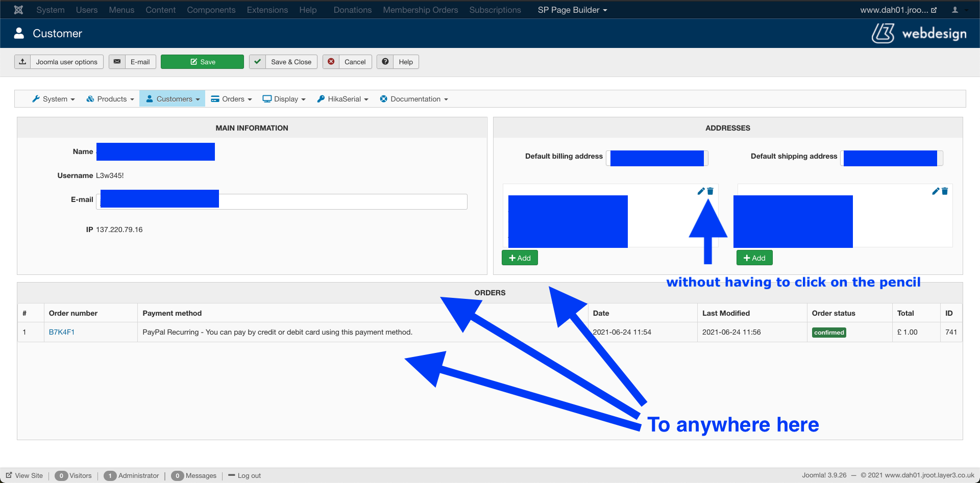The width and height of the screenshot is (980, 483).
Task: Click the confirmed order status badge
Action: (x=829, y=333)
